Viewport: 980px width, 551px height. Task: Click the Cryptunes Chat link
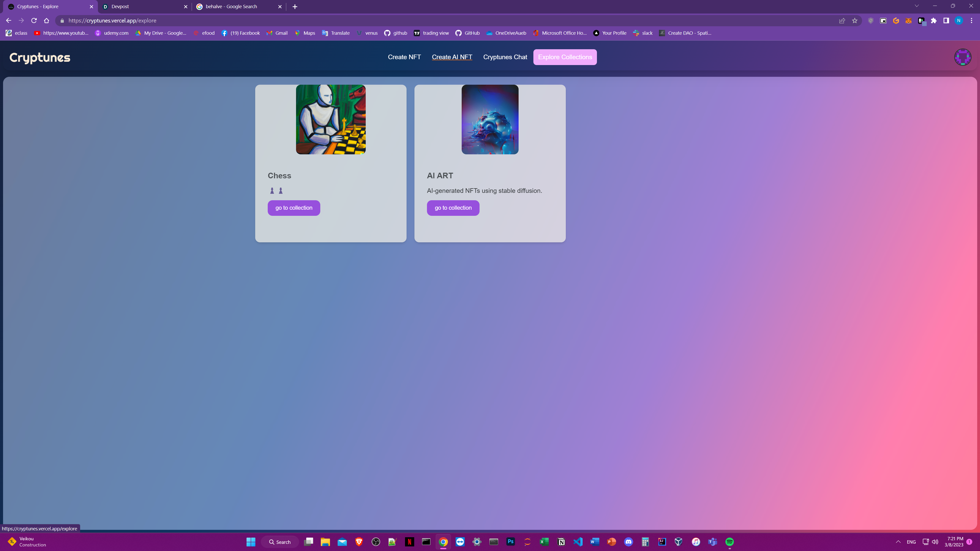(505, 57)
